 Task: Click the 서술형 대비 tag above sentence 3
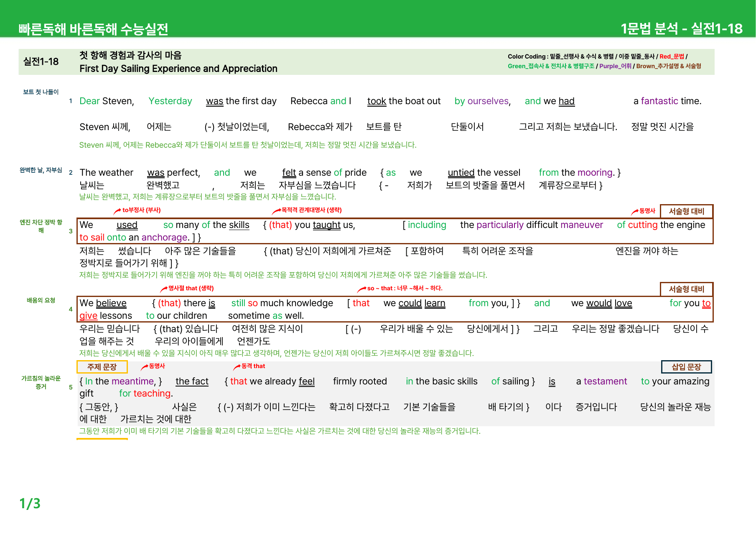[686, 211]
